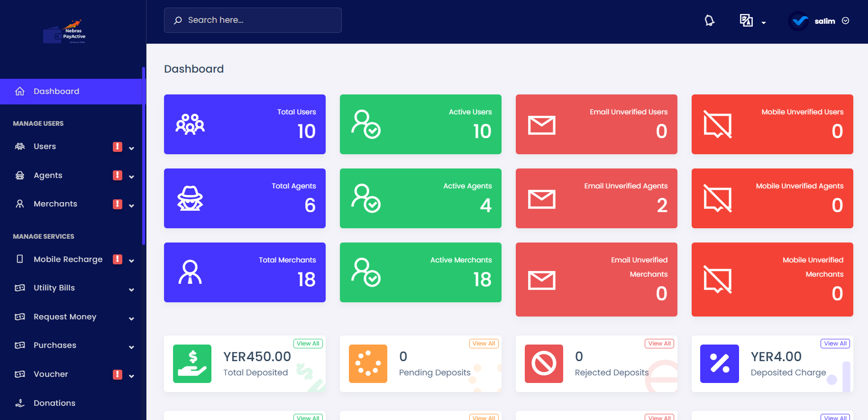
Task: Open the Donations sidebar item
Action: click(x=55, y=403)
